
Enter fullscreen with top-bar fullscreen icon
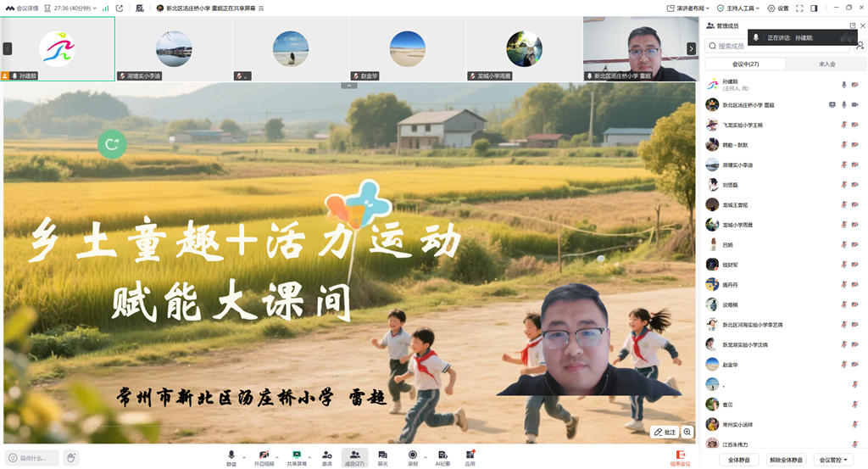click(x=799, y=8)
